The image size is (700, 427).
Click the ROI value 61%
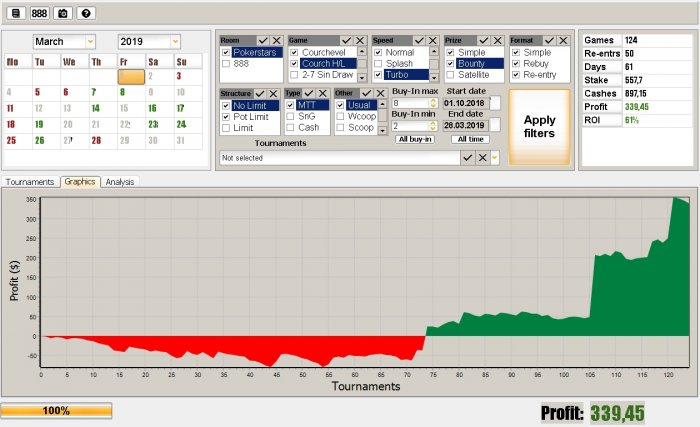(x=631, y=120)
